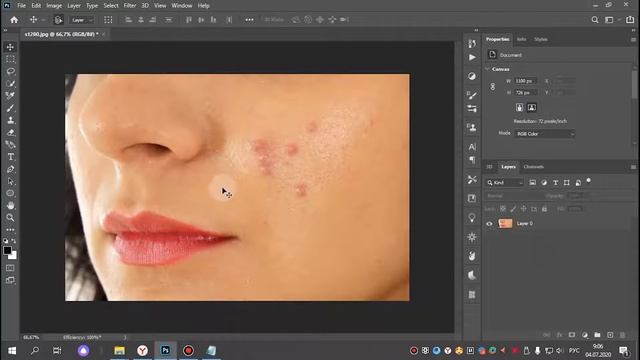Image resolution: width=640 pixels, height=360 pixels.
Task: Toggle Quick Mask mode icon
Action: click(10, 268)
